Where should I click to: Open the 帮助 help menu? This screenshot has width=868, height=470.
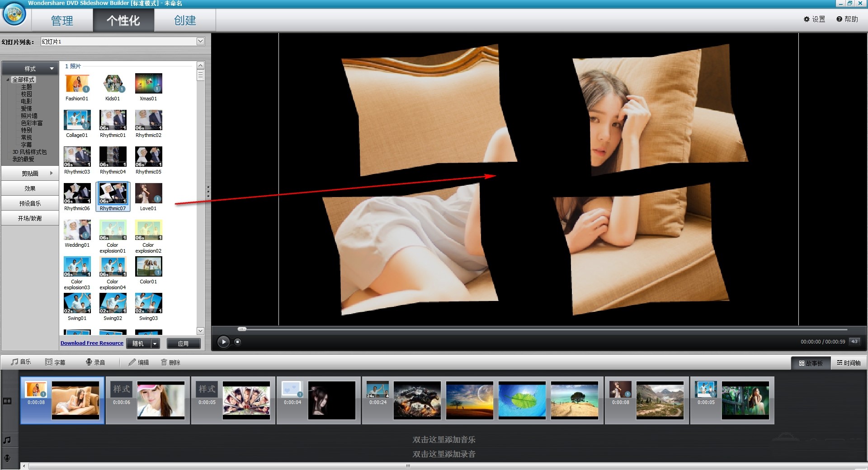click(847, 19)
